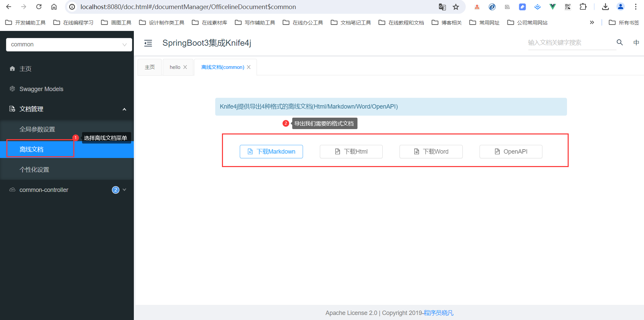Open the 程序员晓凡 footer link
The height and width of the screenshot is (320, 644).
point(439,313)
